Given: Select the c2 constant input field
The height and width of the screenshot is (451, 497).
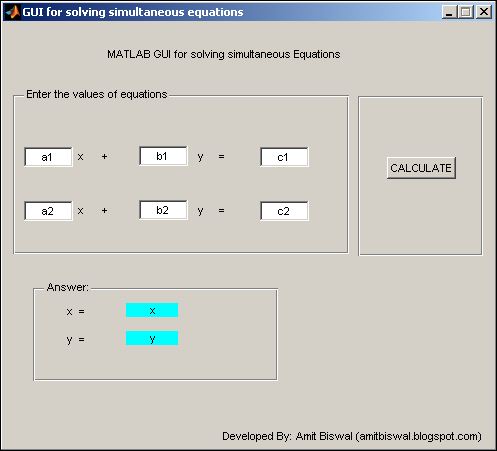Looking at the screenshot, I should point(284,211).
